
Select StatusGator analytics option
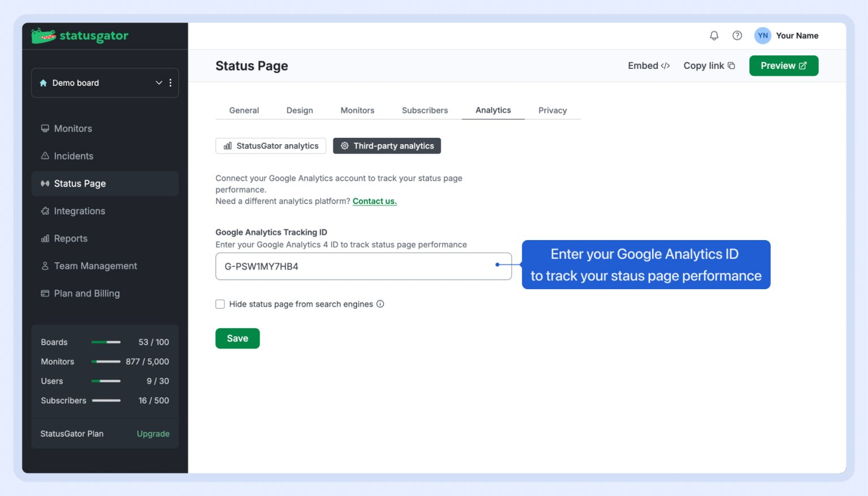tap(271, 146)
